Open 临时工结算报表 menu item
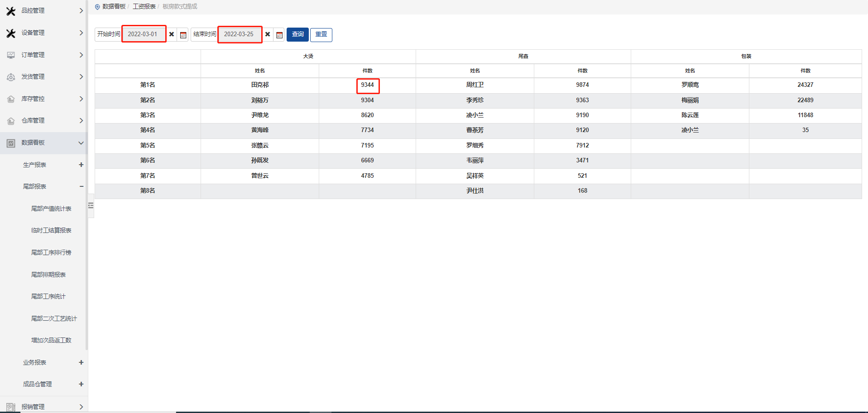 click(51, 230)
